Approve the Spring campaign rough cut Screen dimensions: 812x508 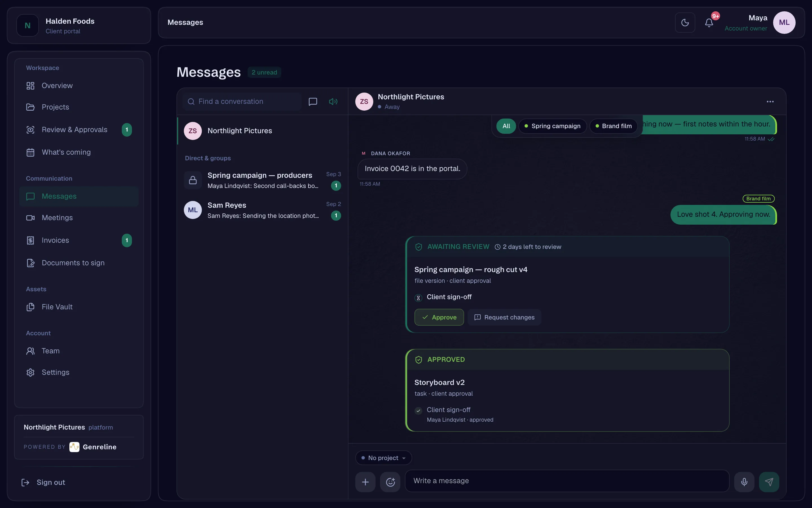tap(439, 317)
